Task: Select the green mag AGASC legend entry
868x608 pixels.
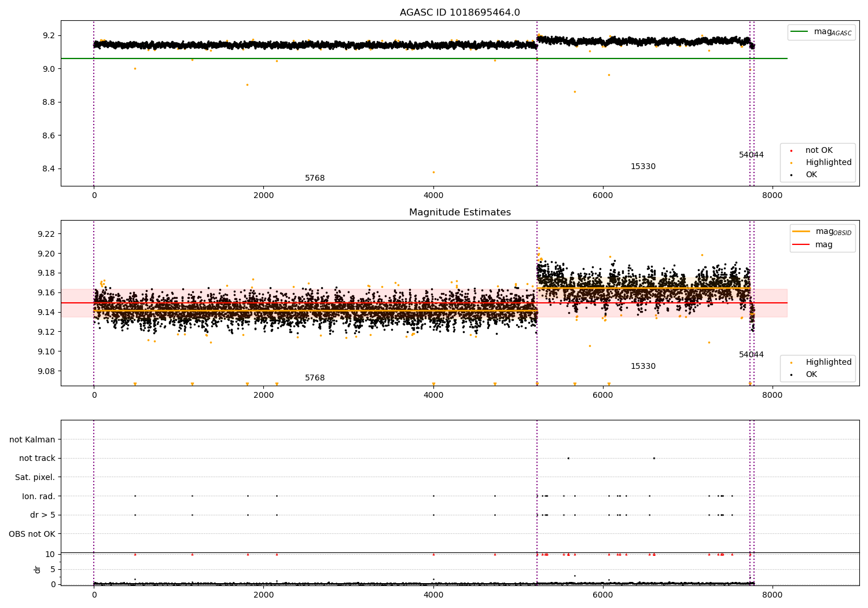Action: (x=821, y=32)
